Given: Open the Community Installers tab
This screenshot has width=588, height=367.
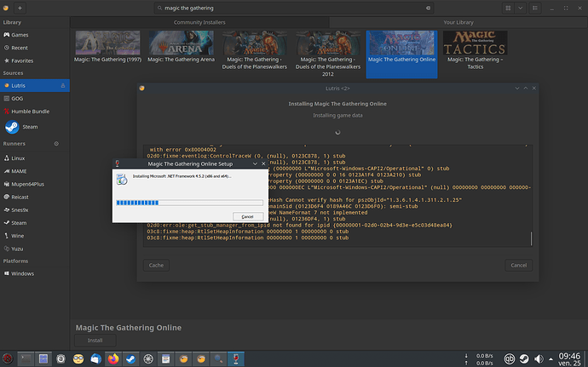Looking at the screenshot, I should 199,22.
